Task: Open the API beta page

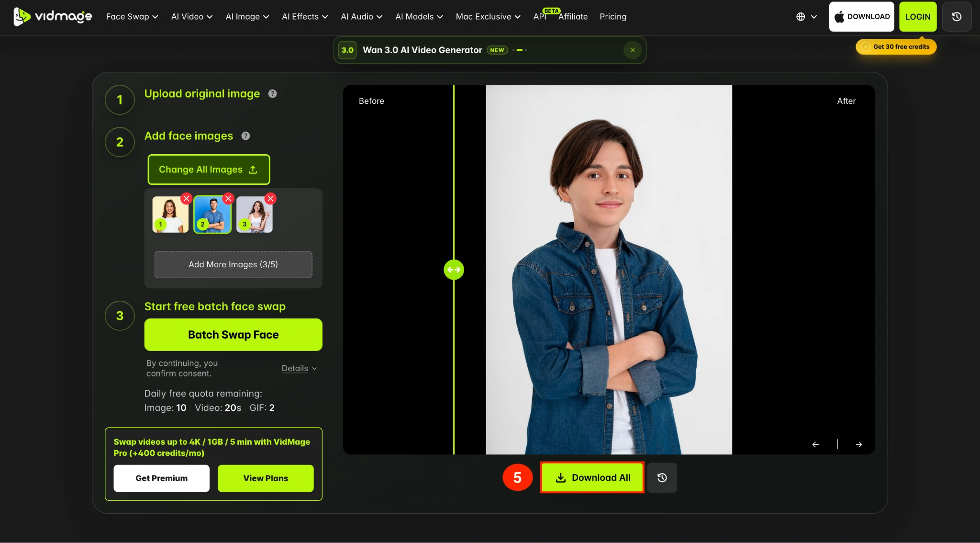Action: click(x=540, y=17)
